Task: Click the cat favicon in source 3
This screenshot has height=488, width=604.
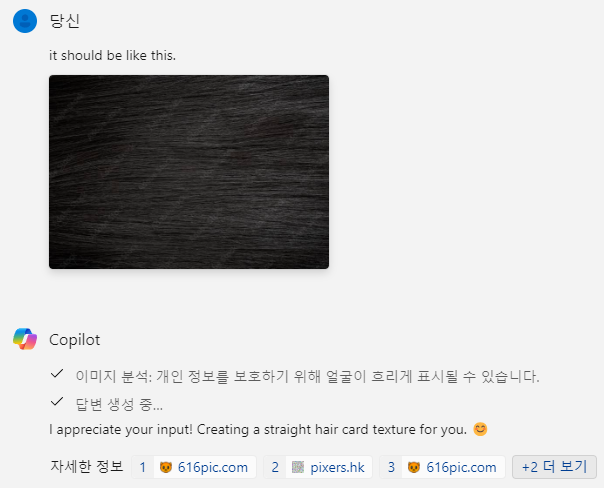Action: point(414,467)
